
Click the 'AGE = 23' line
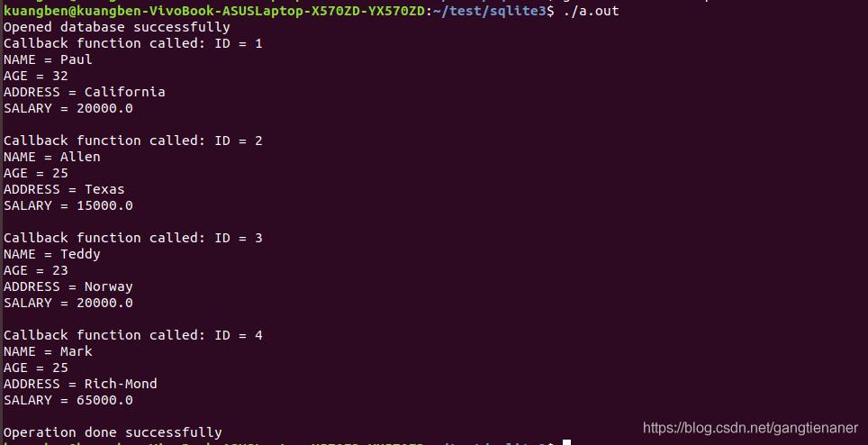click(36, 270)
